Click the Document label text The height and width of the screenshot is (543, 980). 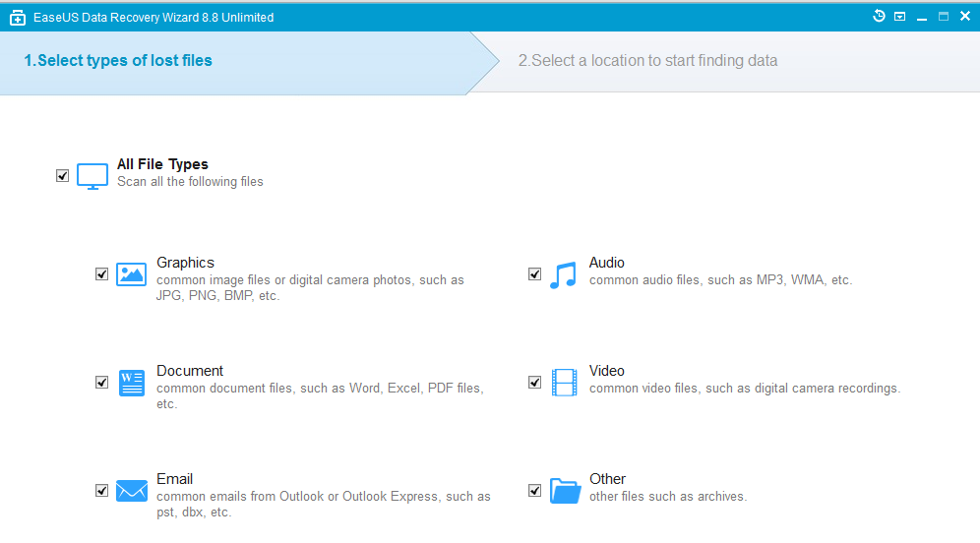(x=189, y=371)
